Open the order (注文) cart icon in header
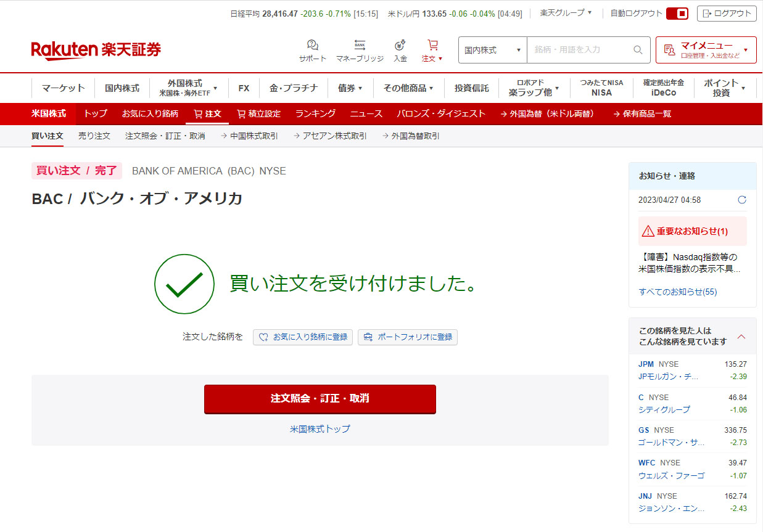 point(432,45)
